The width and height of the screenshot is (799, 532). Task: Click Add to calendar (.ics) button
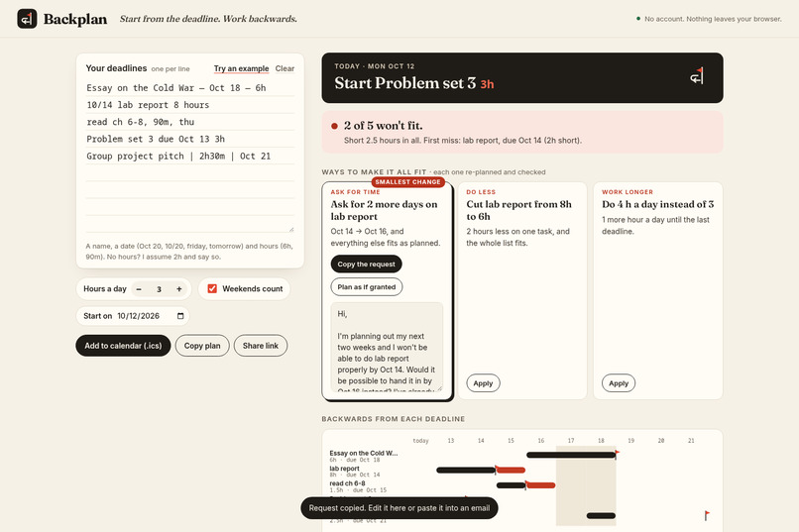pyautogui.click(x=123, y=346)
